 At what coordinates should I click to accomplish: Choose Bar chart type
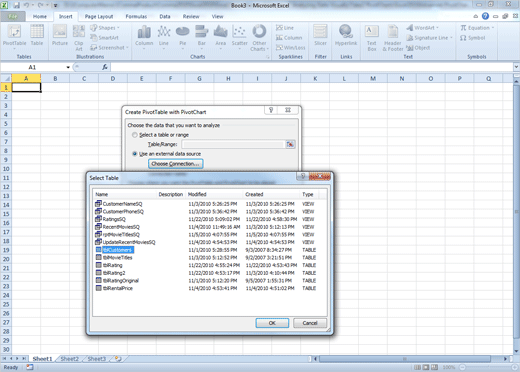pos(202,37)
